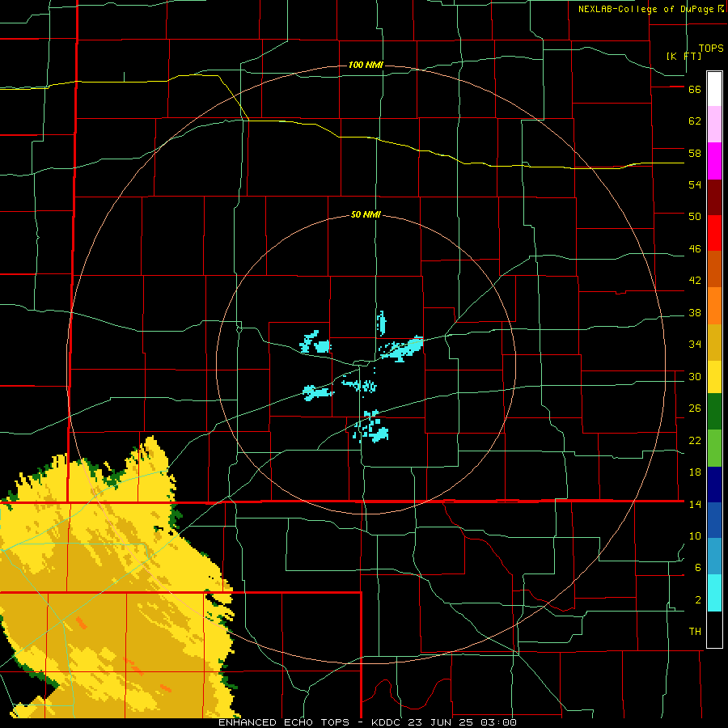
Task: Click the TOPS legend title
Action: 711,48
